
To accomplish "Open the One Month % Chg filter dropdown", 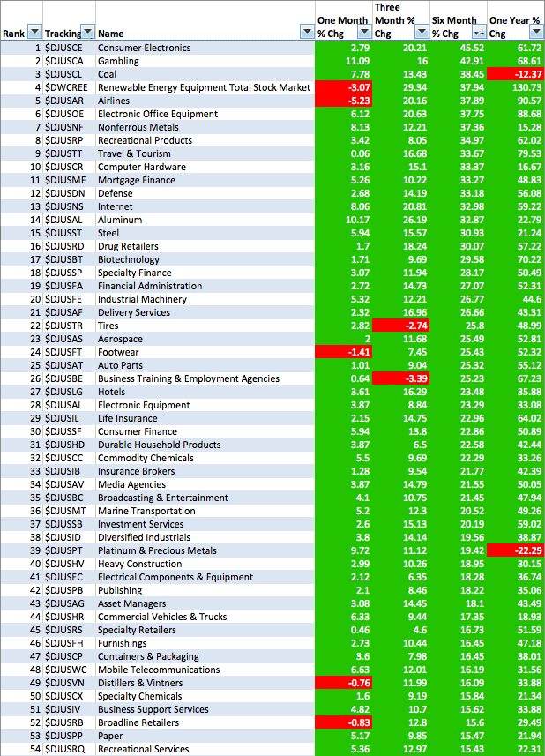I will point(365,33).
